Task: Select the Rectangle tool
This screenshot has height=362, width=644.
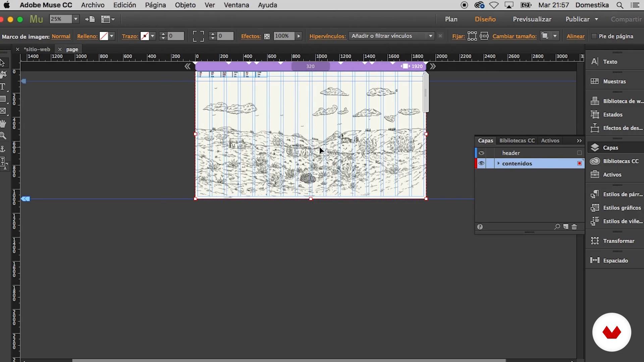Action: click(3, 99)
